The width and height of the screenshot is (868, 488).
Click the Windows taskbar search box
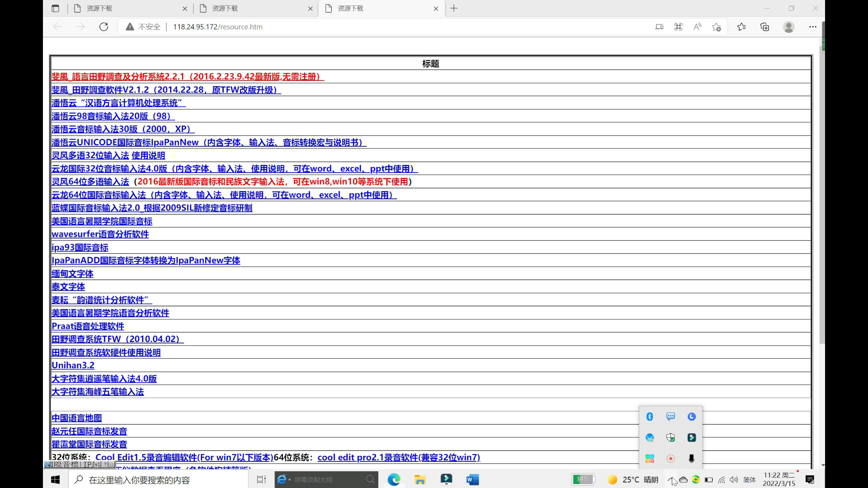tap(158, 479)
